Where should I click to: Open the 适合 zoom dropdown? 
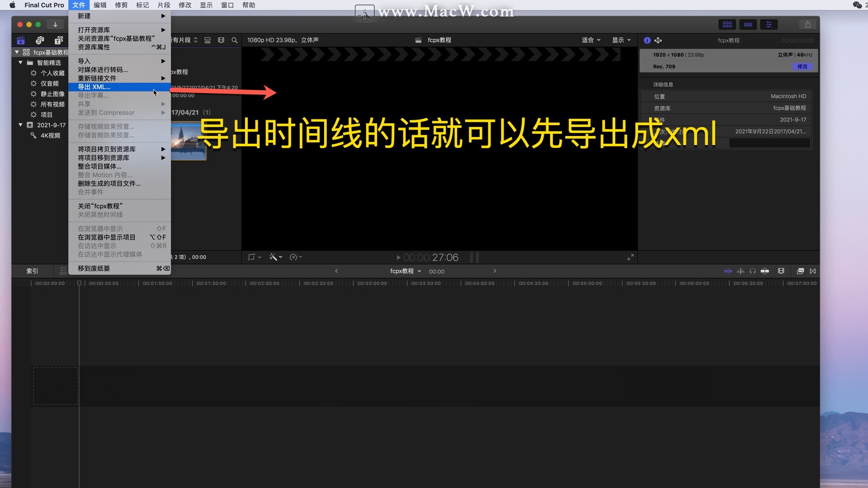(591, 40)
